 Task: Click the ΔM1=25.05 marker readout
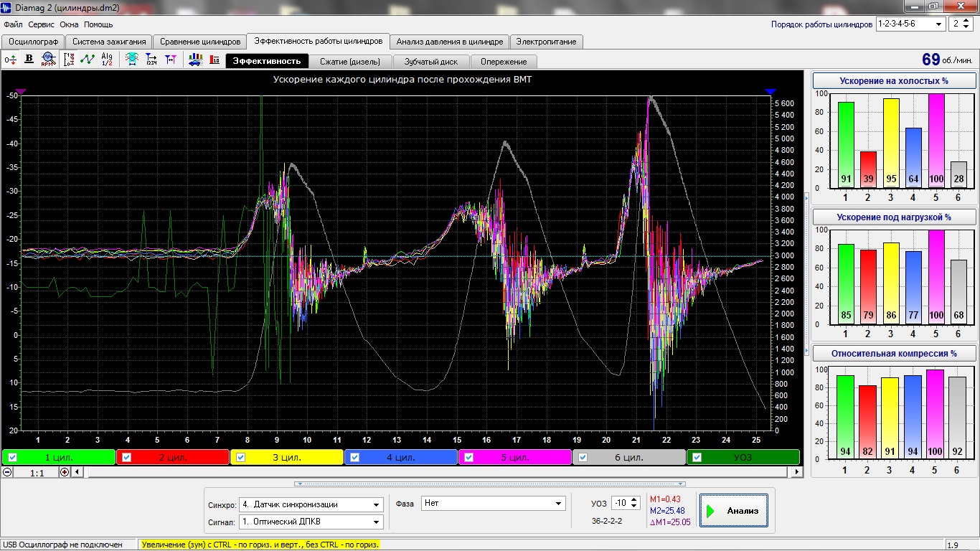[670, 522]
